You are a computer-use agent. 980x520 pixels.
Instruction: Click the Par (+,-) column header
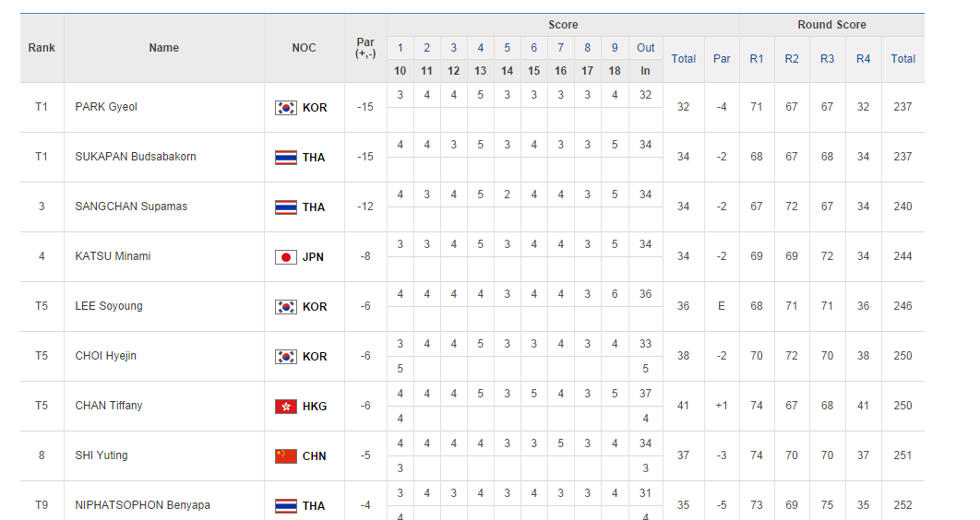point(365,48)
